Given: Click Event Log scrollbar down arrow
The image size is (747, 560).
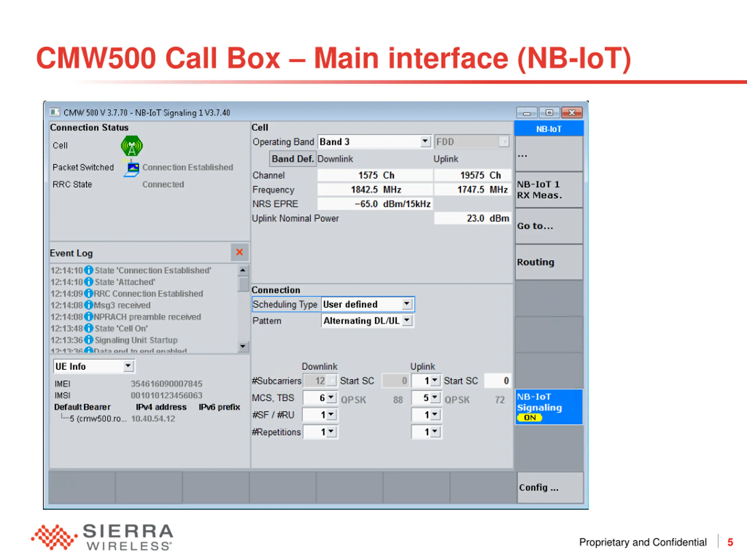Looking at the screenshot, I should point(243,346).
